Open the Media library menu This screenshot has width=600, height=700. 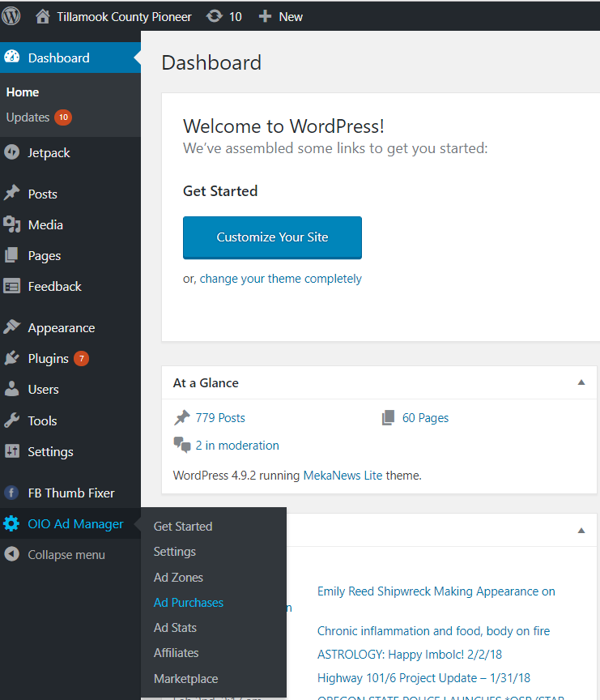[x=45, y=224]
